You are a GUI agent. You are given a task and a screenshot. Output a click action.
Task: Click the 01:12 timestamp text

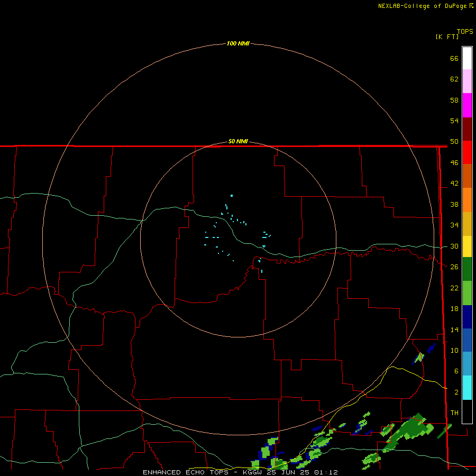[x=326, y=472]
